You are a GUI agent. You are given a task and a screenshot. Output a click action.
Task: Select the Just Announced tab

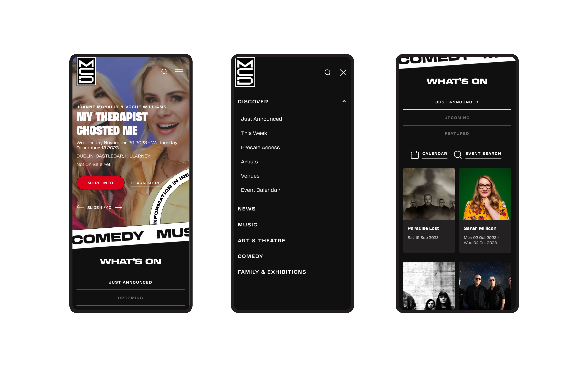click(457, 101)
